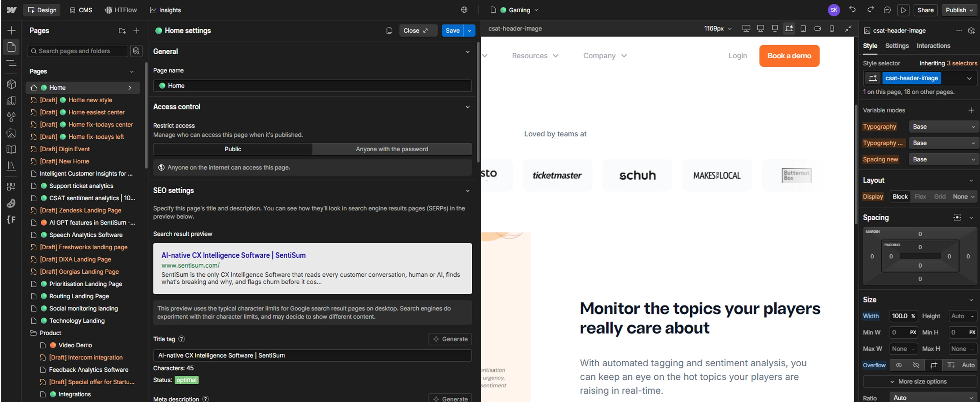Set overflow to Auto
This screenshot has width=980, height=402.
tap(968, 365)
